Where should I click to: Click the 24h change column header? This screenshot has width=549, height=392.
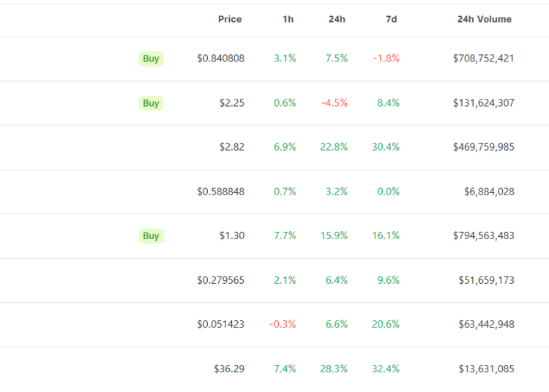click(337, 19)
